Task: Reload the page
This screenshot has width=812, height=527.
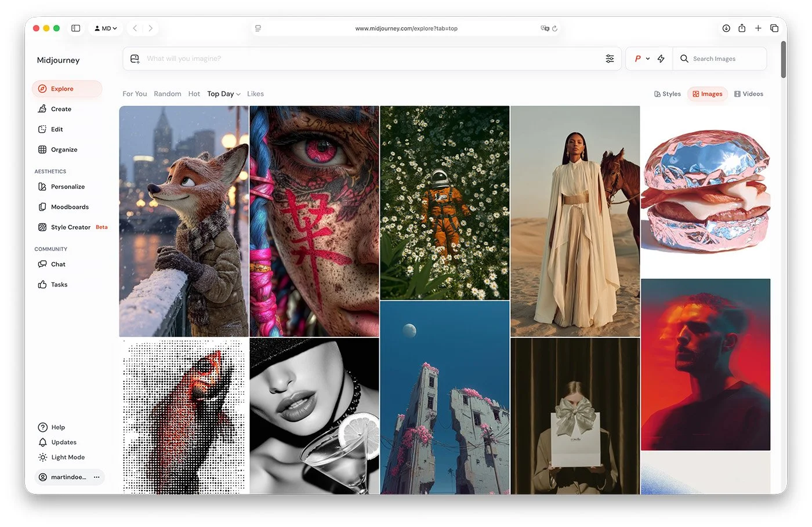Action: pyautogui.click(x=555, y=28)
